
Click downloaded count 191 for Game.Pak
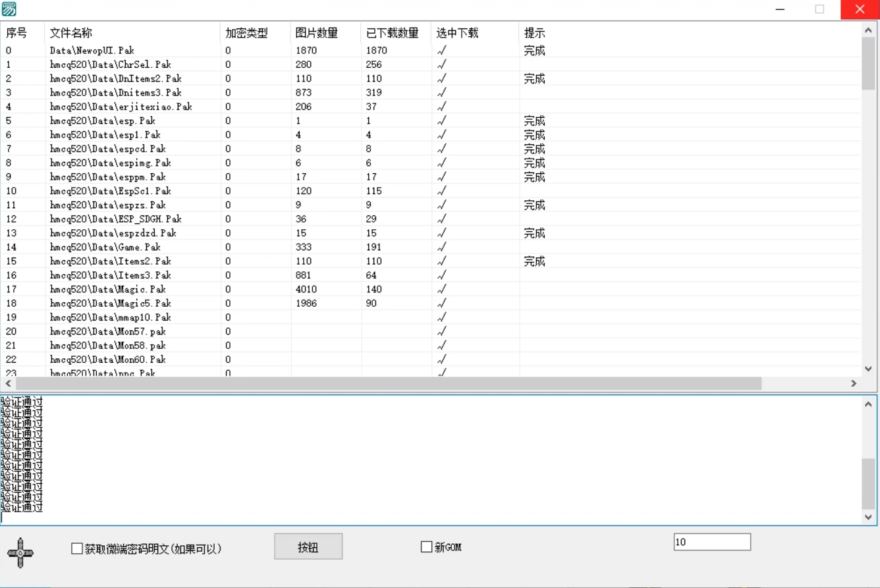[374, 247]
